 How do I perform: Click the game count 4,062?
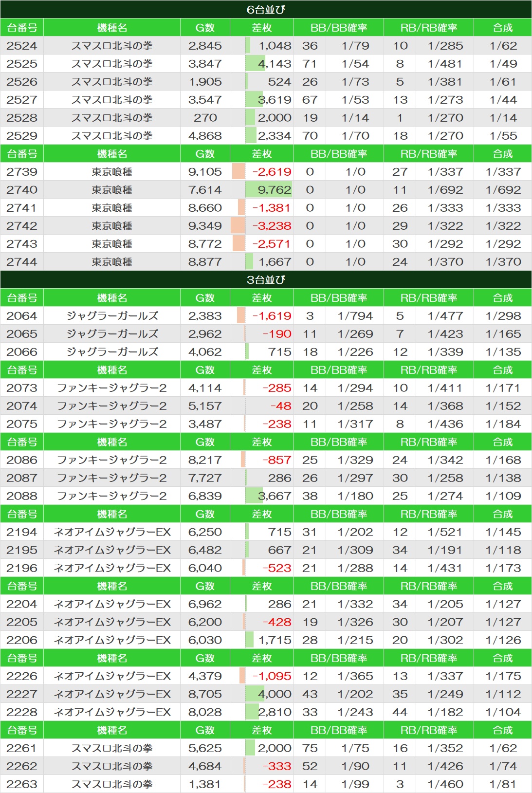coord(205,352)
